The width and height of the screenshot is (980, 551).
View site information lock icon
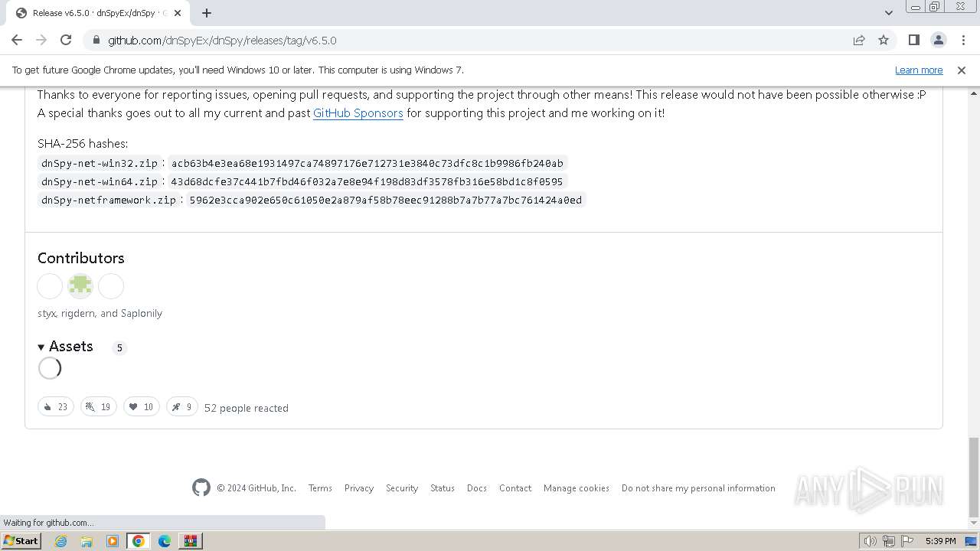point(96,40)
